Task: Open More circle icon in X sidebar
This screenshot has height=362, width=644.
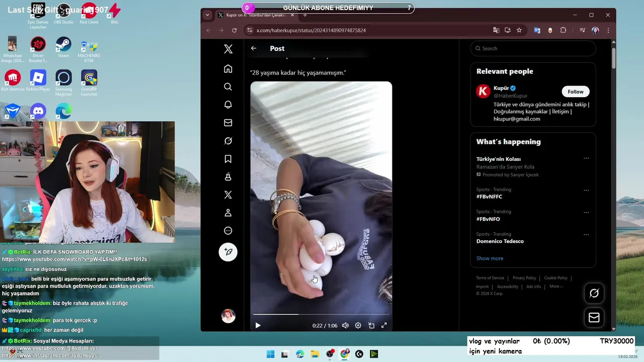Action: [228, 231]
